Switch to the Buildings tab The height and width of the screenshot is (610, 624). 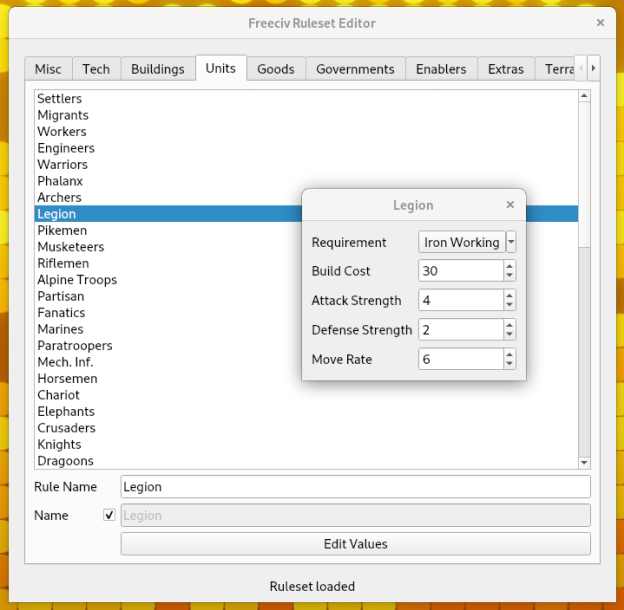(x=158, y=69)
